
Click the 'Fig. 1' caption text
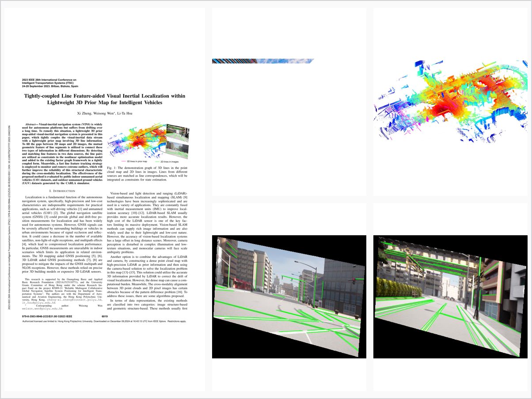click(148, 174)
